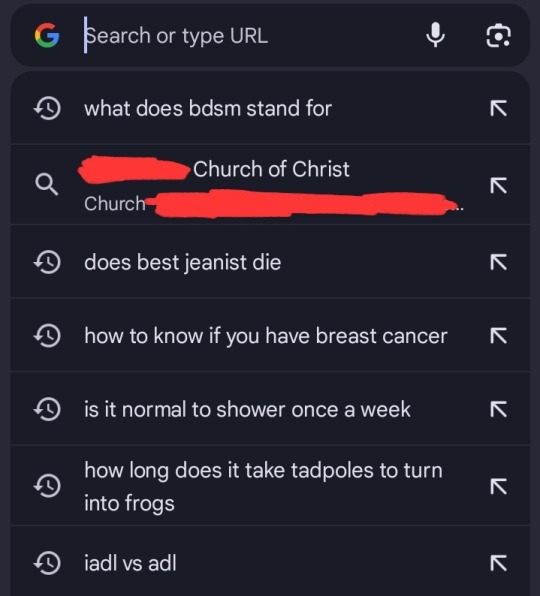Tap the microphone voice search icon
The image size is (540, 596).
pyautogui.click(x=435, y=35)
